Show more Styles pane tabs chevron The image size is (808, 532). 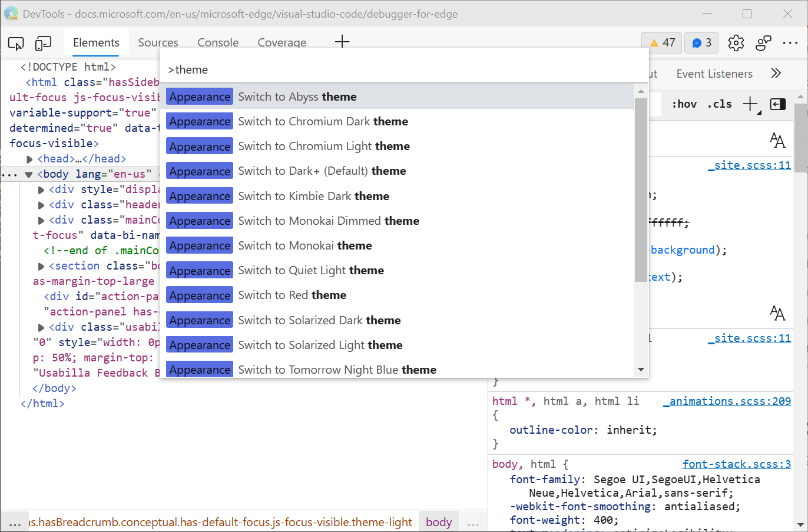[776, 74]
